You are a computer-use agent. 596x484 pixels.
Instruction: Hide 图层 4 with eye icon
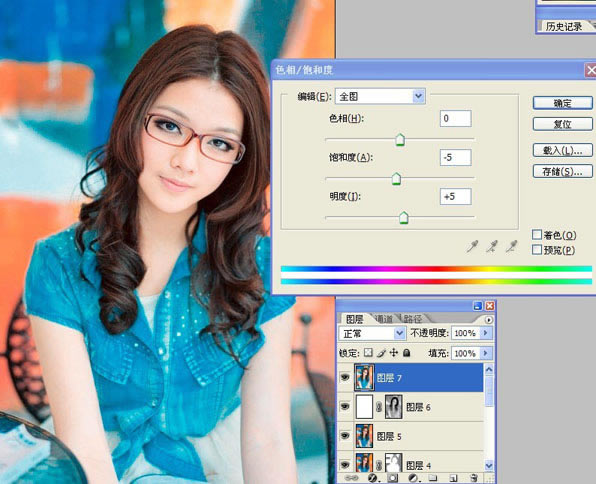click(345, 465)
